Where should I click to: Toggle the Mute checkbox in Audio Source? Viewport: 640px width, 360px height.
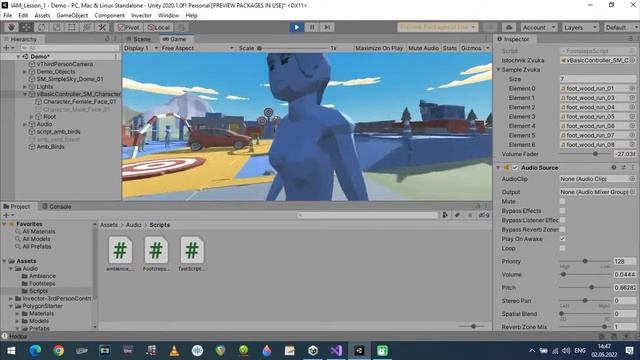[562, 202]
